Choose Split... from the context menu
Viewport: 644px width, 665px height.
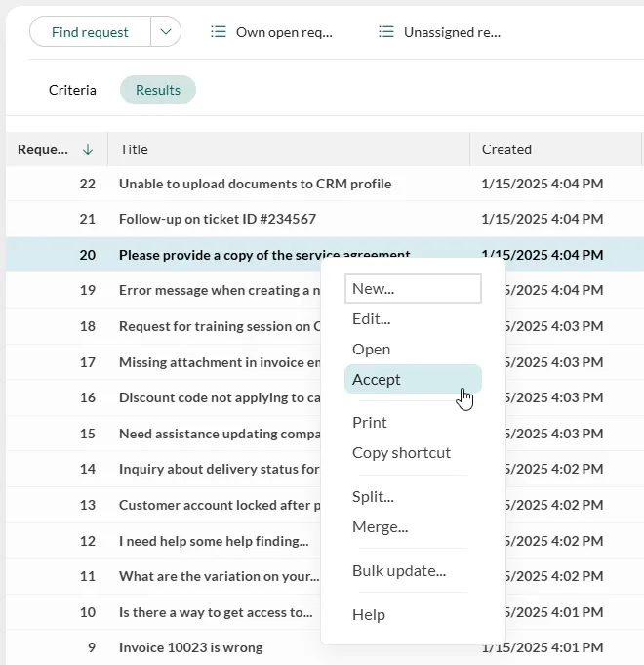pyautogui.click(x=373, y=496)
